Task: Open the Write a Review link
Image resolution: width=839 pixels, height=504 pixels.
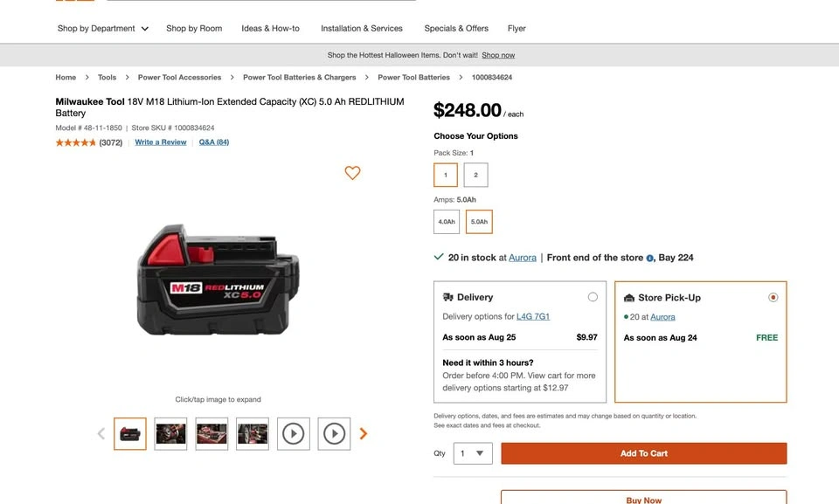Action: pos(161,142)
